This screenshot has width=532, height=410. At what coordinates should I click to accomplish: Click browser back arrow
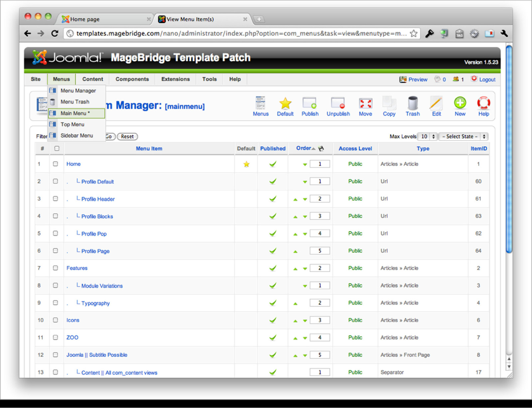pos(28,33)
